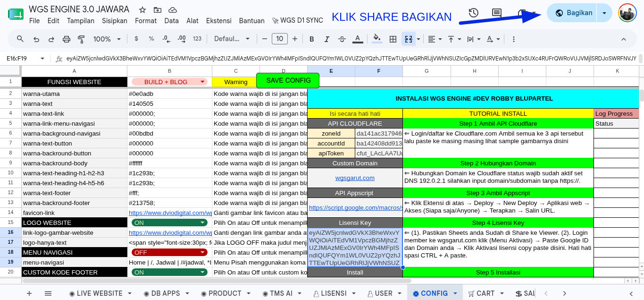
Task: Select the paint format tool
Action: pyautogui.click(x=81, y=39)
